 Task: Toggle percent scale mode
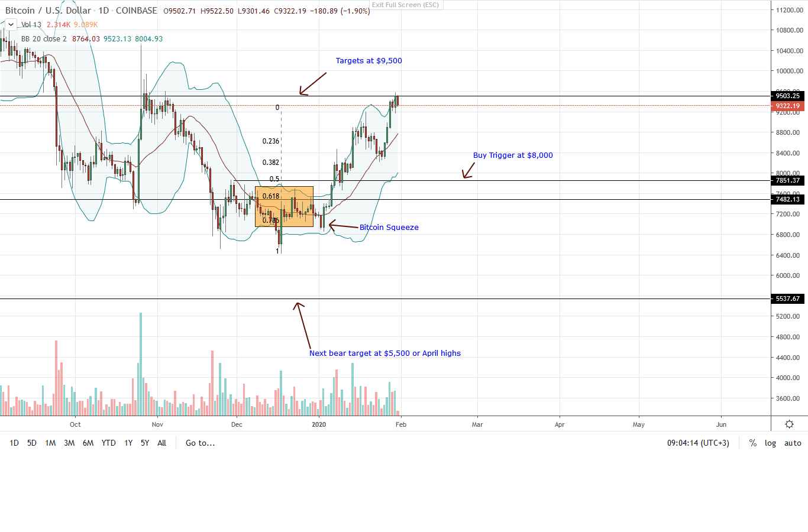(753, 443)
